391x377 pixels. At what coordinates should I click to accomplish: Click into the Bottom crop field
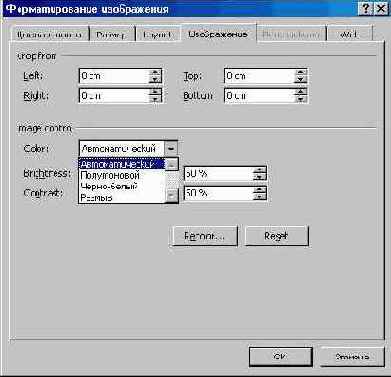260,95
